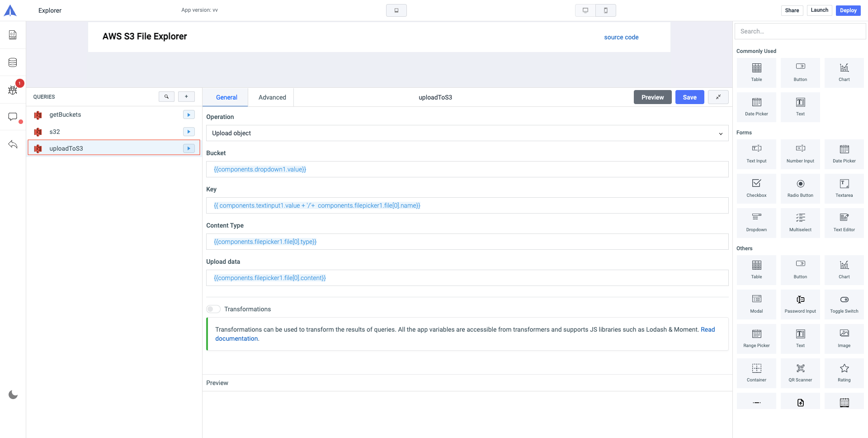Image resolution: width=868 pixels, height=438 pixels.
Task: Click the widget Search input field
Action: (x=800, y=31)
